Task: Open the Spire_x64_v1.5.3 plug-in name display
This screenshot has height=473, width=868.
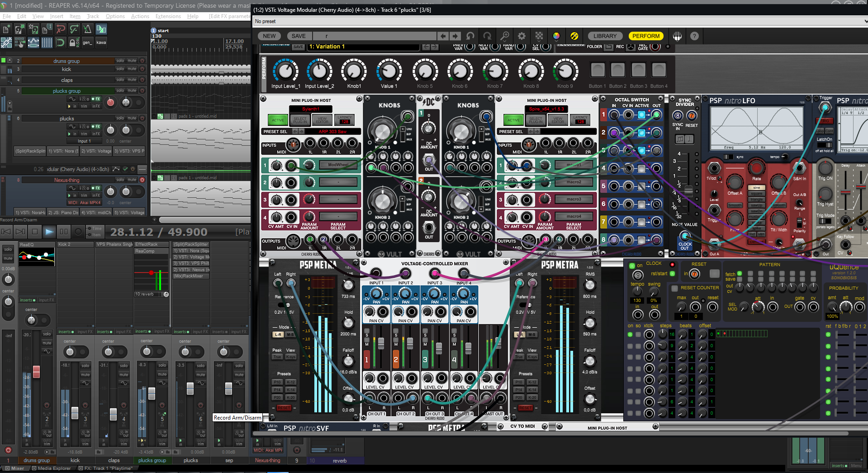Action: click(547, 109)
